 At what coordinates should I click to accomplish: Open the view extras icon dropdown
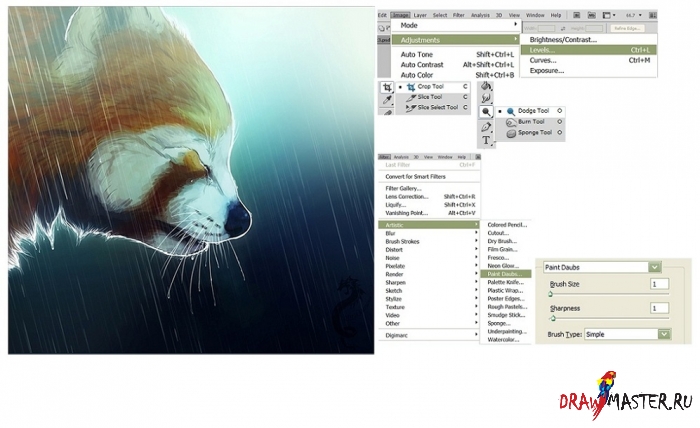pyautogui.click(x=608, y=15)
